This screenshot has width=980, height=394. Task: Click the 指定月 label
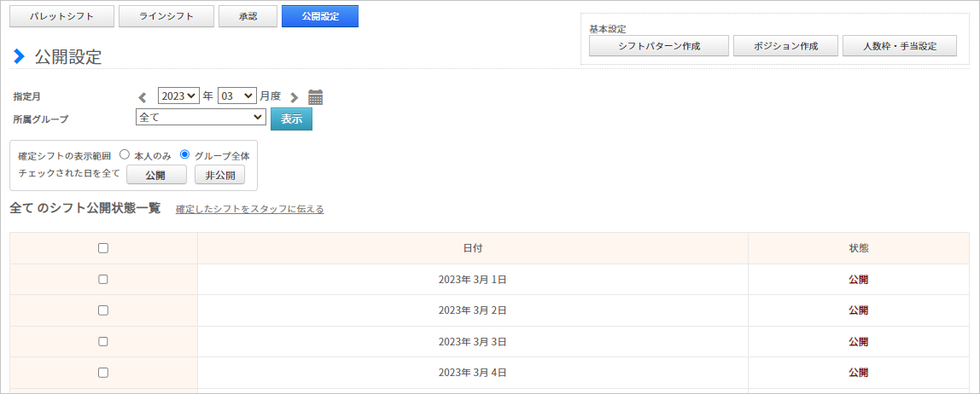(x=26, y=96)
